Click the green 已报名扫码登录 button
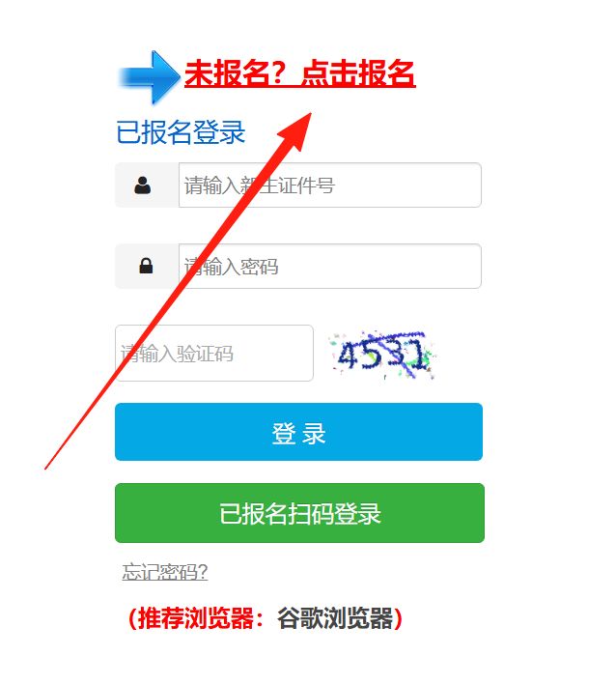The height and width of the screenshot is (684, 616). (x=299, y=513)
